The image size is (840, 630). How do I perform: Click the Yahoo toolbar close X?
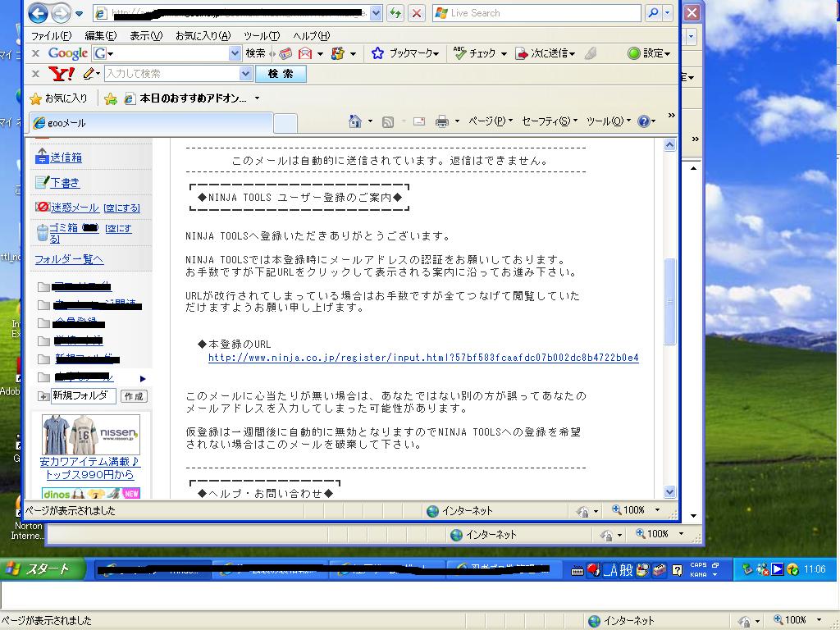tap(35, 73)
